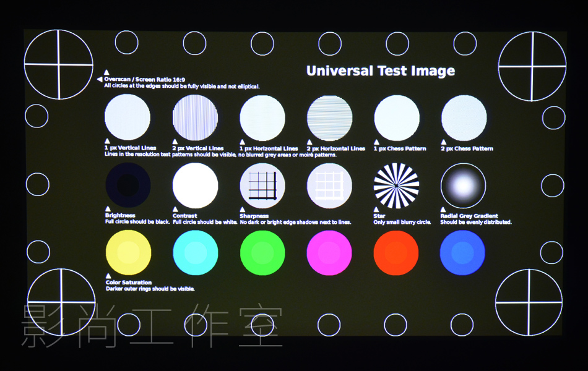Click the up arrow above 'Brightness'
Viewport: 588px width, 371px height.
tap(108, 209)
